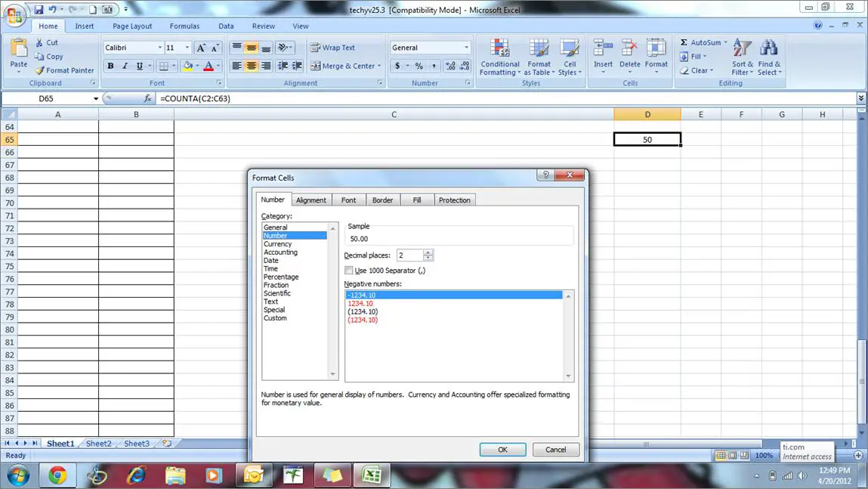Apply align text left
Viewport: 868px width, 489px height.
click(237, 66)
